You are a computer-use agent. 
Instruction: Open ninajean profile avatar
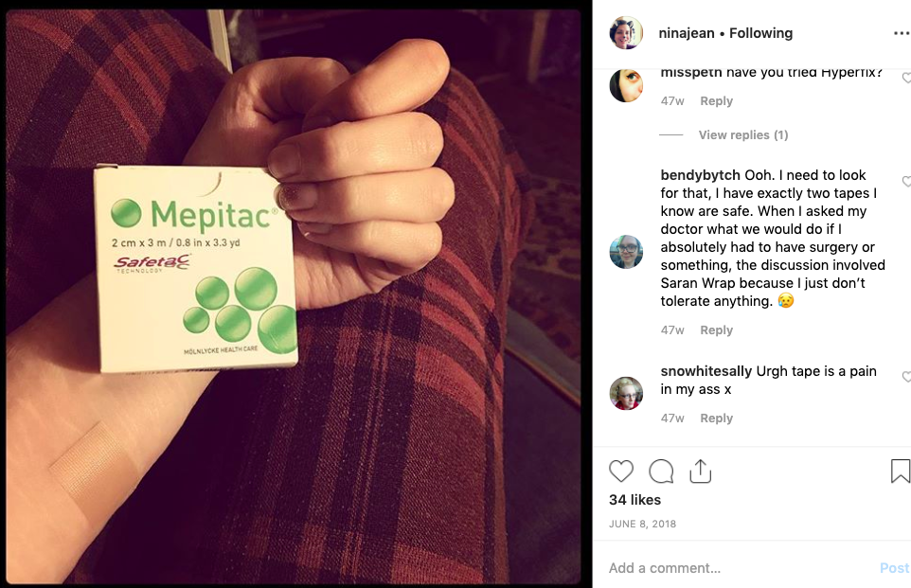coord(626,32)
